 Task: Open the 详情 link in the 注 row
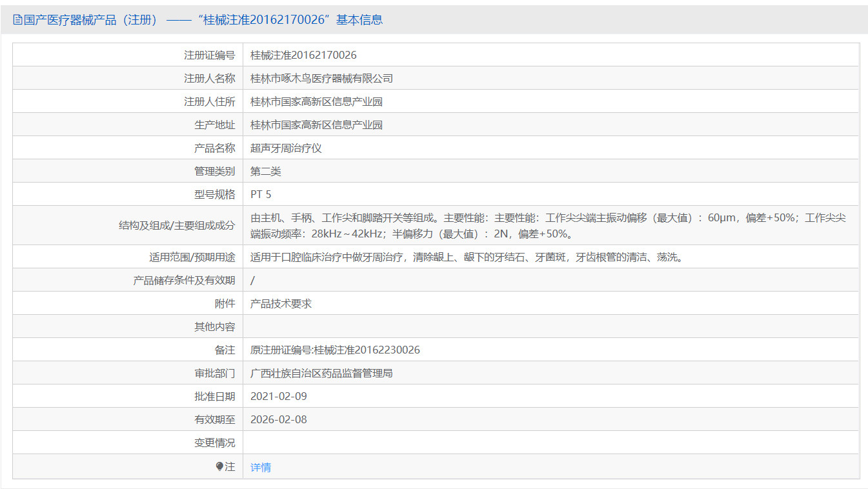point(261,467)
